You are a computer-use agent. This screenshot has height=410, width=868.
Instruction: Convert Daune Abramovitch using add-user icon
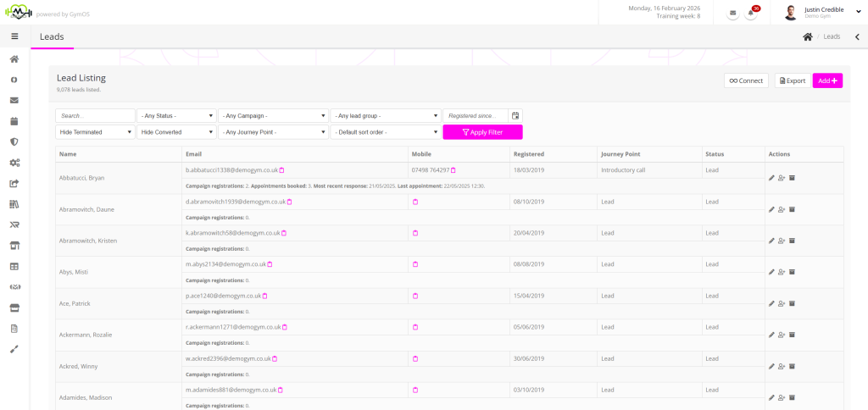(x=782, y=209)
